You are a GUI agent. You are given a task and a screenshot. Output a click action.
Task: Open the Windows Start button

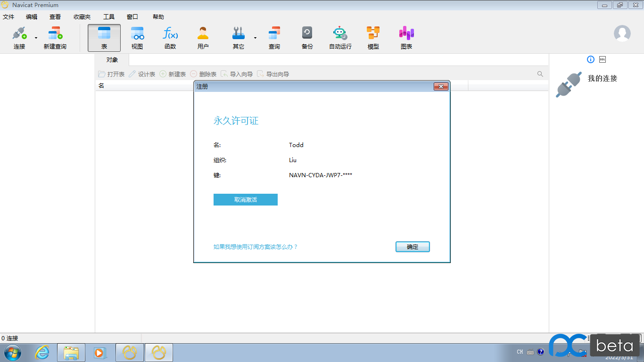[12, 352]
